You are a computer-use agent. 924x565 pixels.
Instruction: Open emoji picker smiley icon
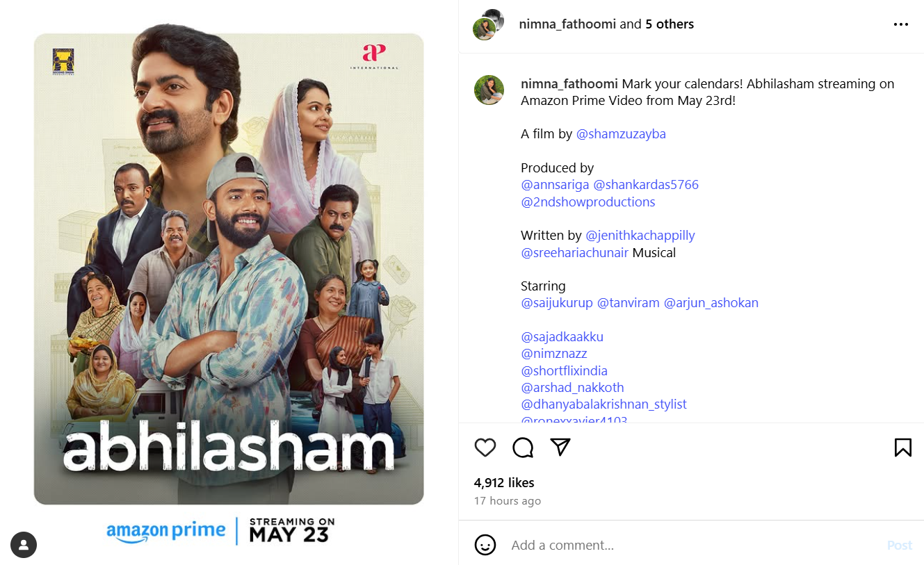click(485, 545)
